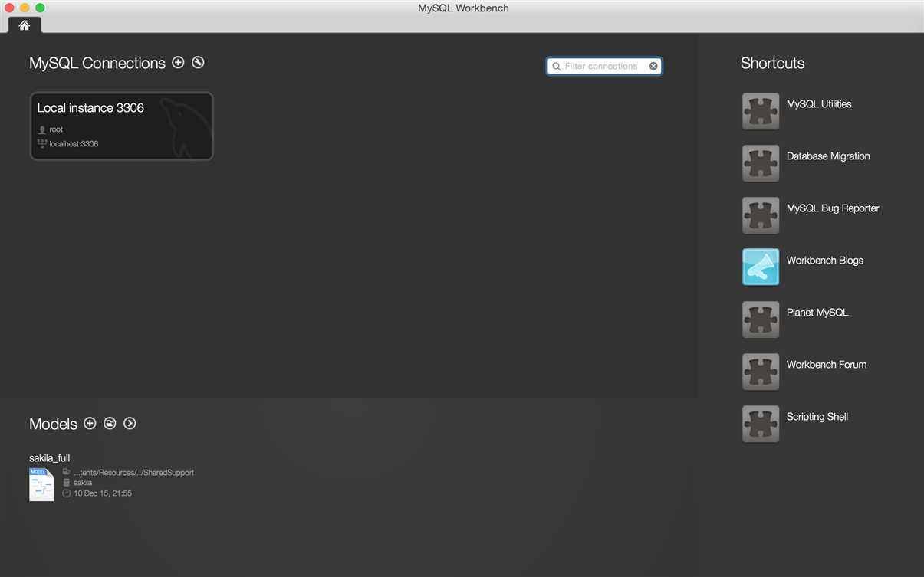Open the MySQL Bug Reporter label
924x577 pixels.
833,208
